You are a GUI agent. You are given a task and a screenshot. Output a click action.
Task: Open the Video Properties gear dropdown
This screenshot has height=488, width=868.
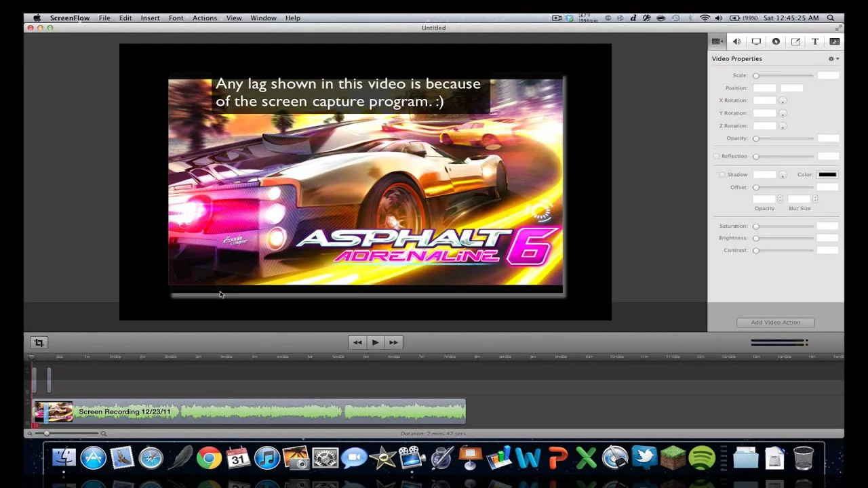click(x=833, y=59)
